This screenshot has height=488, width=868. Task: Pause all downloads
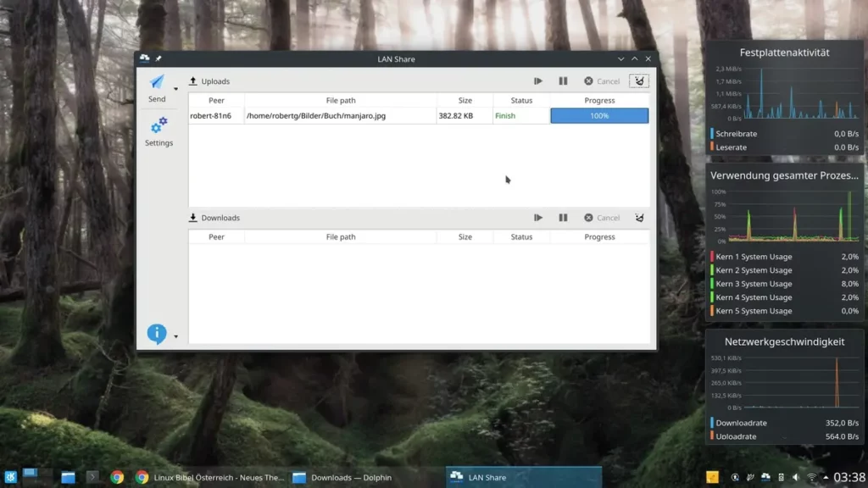[563, 218]
